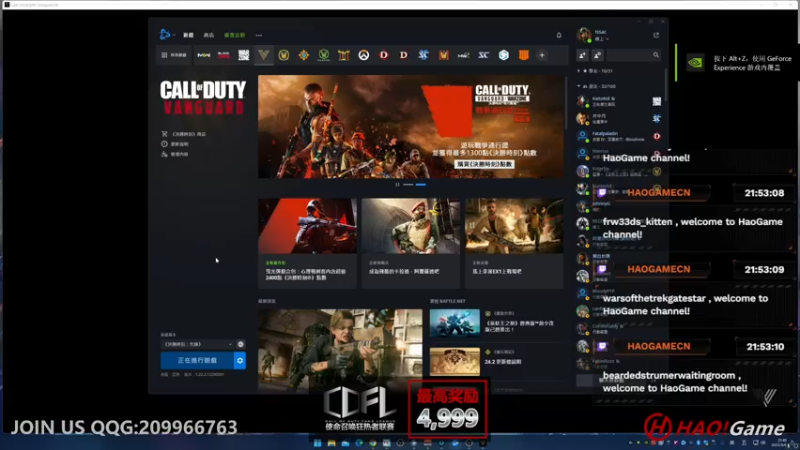This screenshot has height=450, width=800.
Task: Select the Black Ops Cold War icon
Action: tap(223, 55)
